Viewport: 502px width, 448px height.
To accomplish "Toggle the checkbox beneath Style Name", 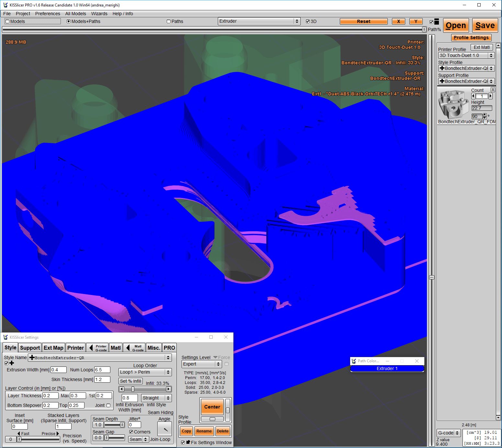I will coord(6,363).
